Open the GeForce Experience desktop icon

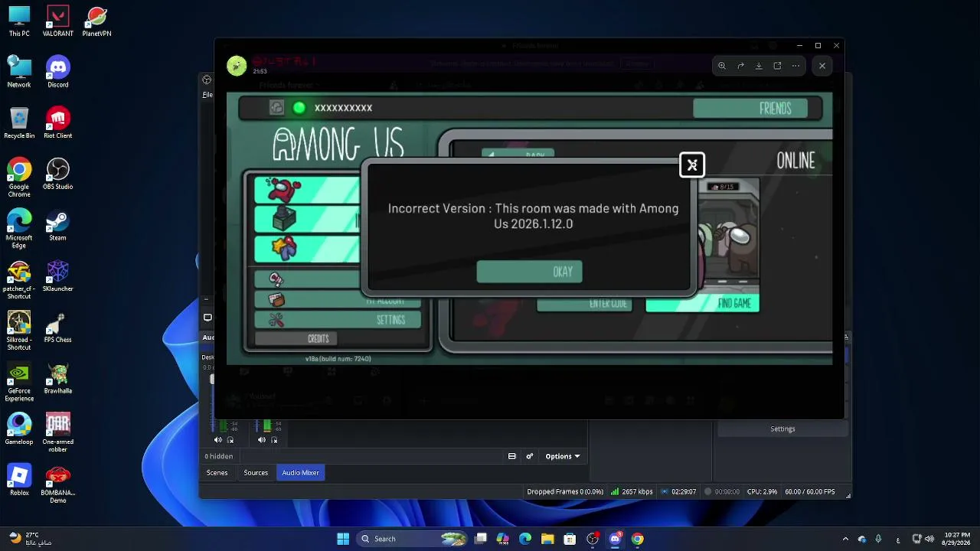19,382
